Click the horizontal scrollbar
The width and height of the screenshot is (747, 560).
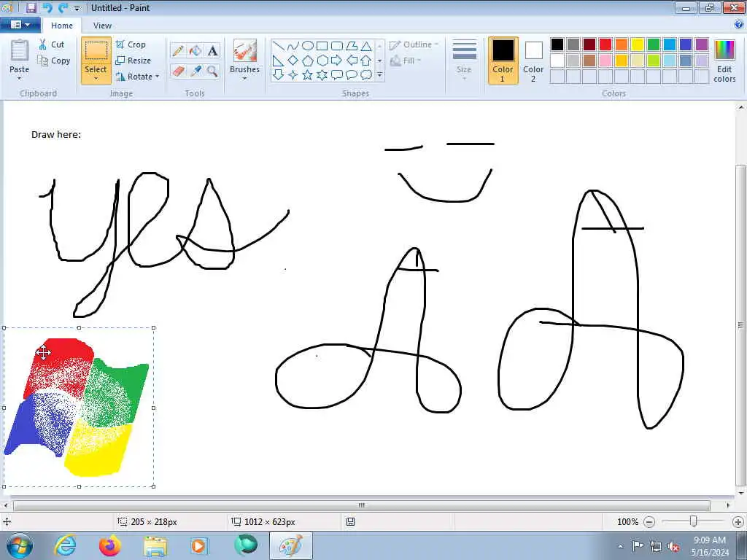(x=362, y=505)
